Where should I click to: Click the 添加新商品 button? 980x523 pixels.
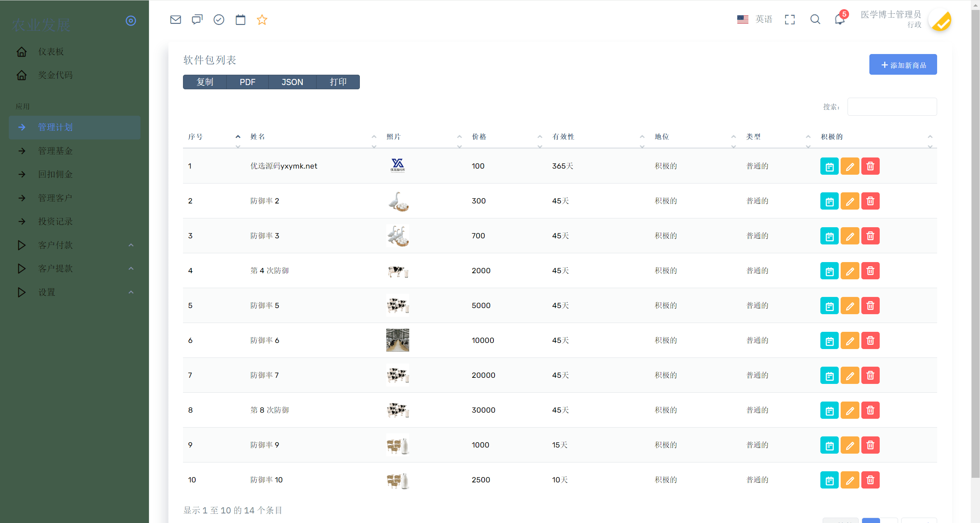coord(903,64)
